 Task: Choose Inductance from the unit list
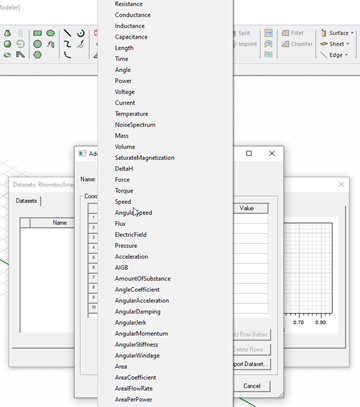pyautogui.click(x=130, y=26)
